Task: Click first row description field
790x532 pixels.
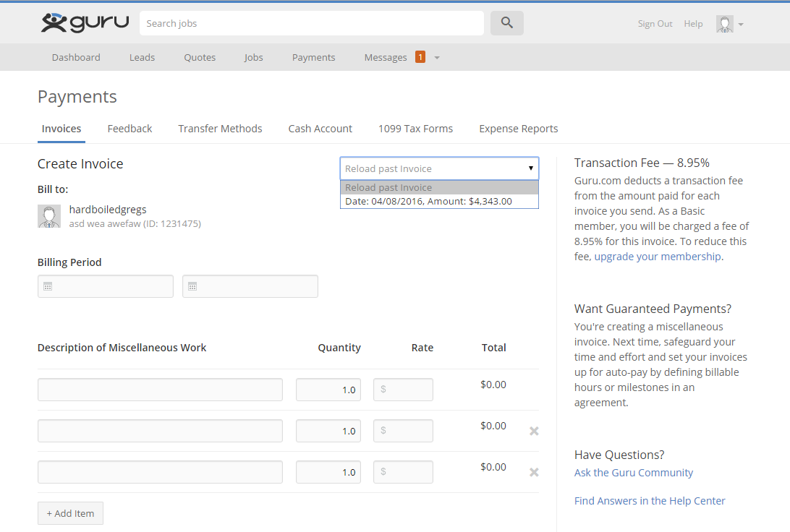Action: pyautogui.click(x=160, y=390)
